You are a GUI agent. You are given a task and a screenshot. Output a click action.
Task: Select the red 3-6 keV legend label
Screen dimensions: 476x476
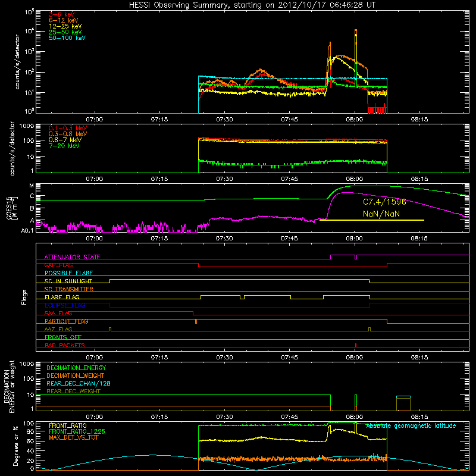tap(62, 14)
